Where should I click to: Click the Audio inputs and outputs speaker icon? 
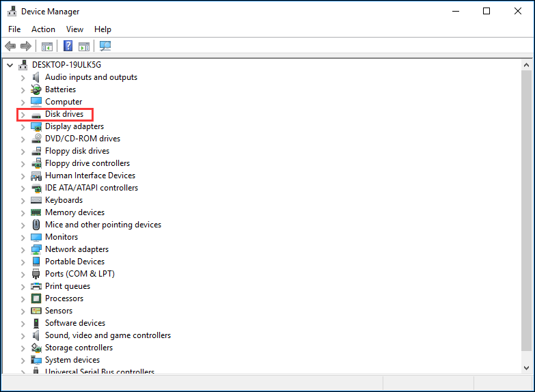pyautogui.click(x=36, y=77)
